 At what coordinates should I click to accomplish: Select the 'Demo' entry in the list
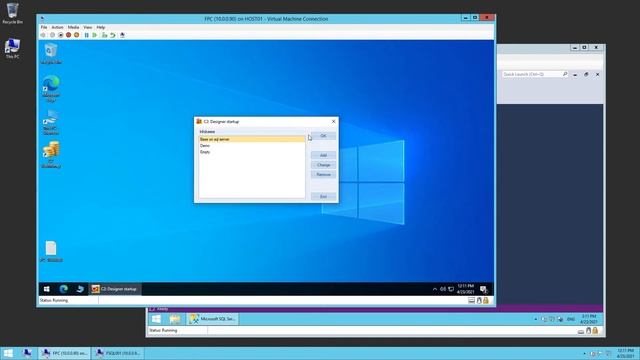coord(252,146)
